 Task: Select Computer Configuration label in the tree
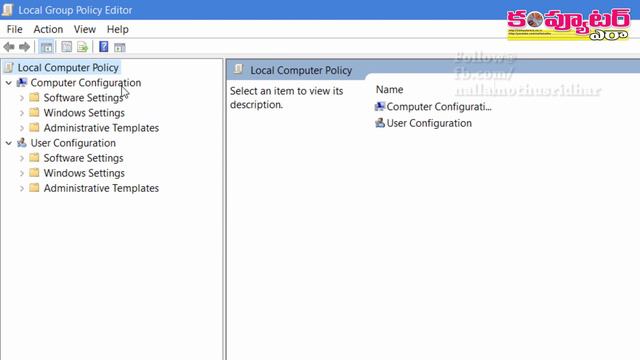click(x=86, y=83)
